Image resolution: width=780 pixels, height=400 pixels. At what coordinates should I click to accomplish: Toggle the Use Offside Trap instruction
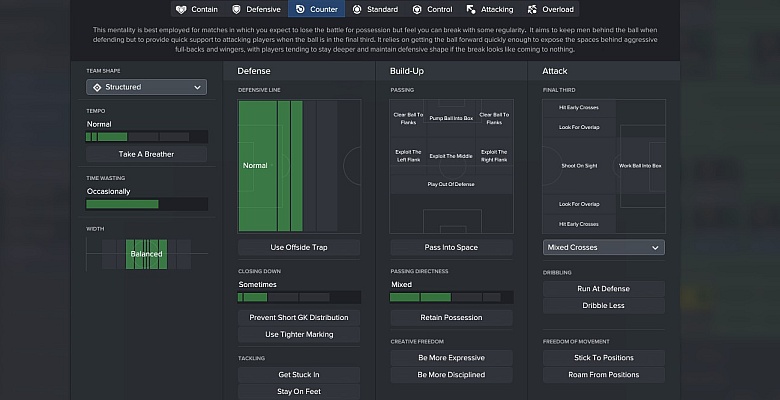(x=299, y=247)
